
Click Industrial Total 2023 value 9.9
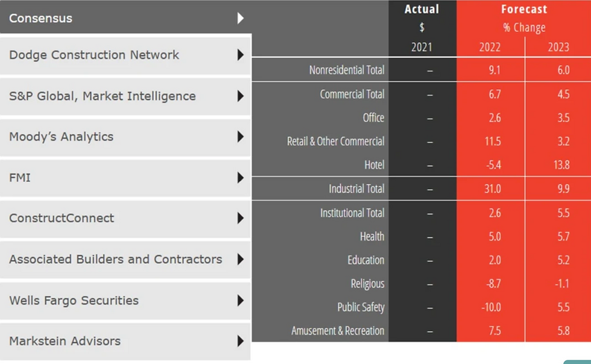563,189
